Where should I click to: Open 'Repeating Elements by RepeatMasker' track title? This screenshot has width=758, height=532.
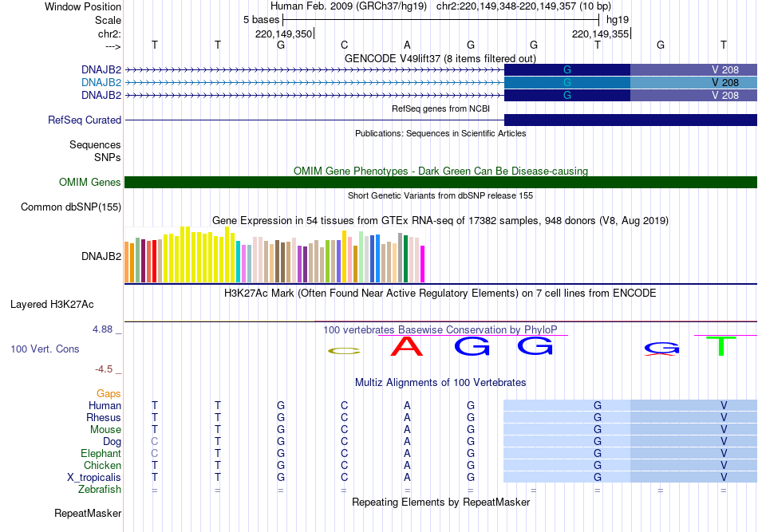[440, 502]
